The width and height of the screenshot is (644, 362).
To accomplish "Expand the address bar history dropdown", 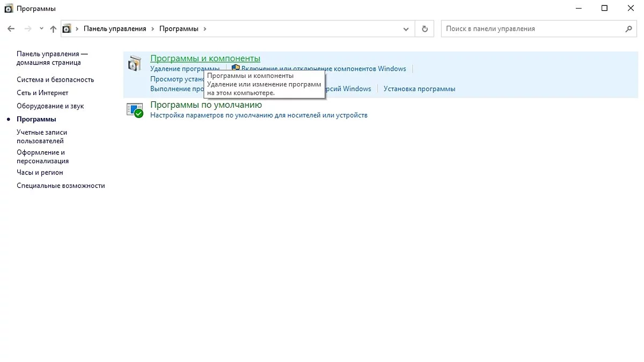I will pos(406,29).
